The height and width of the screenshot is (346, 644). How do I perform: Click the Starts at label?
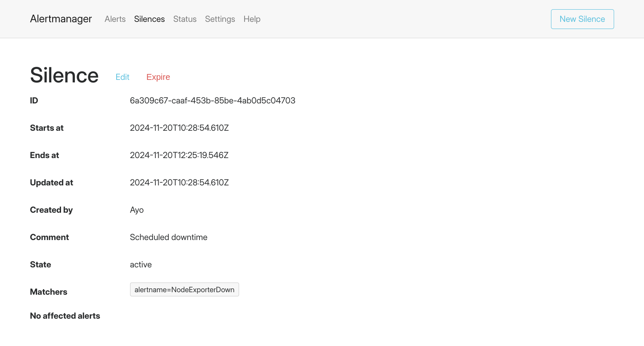[47, 128]
